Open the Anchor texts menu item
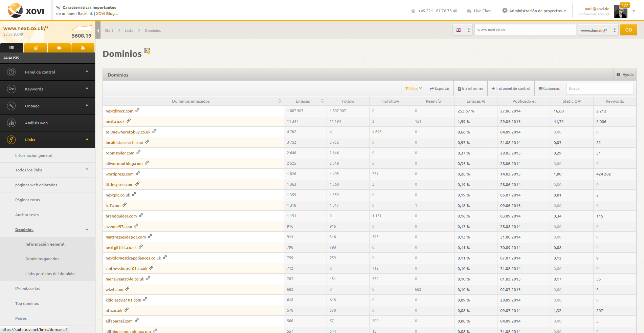Screen dimensions: 644x333 coord(27,215)
